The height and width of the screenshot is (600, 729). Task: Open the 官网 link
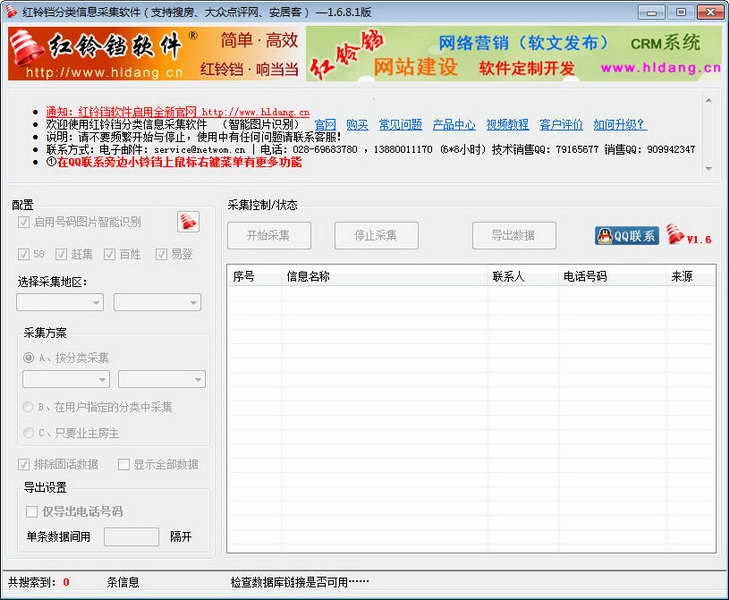tap(325, 125)
